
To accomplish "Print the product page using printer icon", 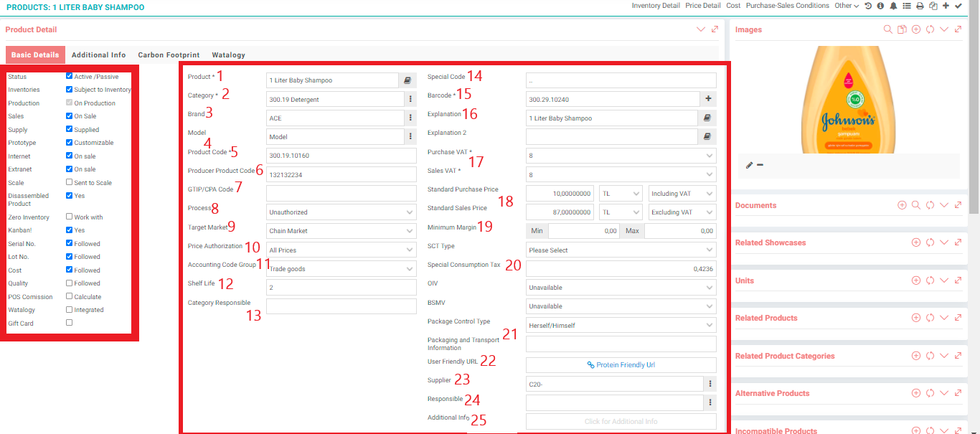I will click(x=920, y=6).
